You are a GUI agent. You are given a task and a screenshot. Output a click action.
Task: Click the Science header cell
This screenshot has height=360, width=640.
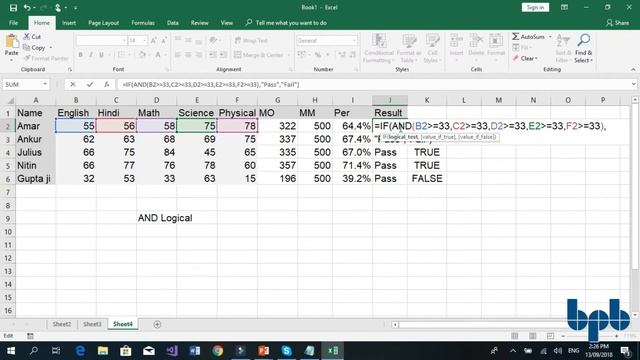pos(197,113)
